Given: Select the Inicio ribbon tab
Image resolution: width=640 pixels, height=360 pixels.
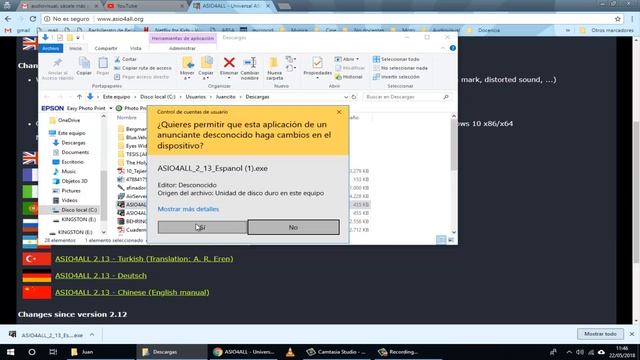Looking at the screenshot, I should coord(75,48).
